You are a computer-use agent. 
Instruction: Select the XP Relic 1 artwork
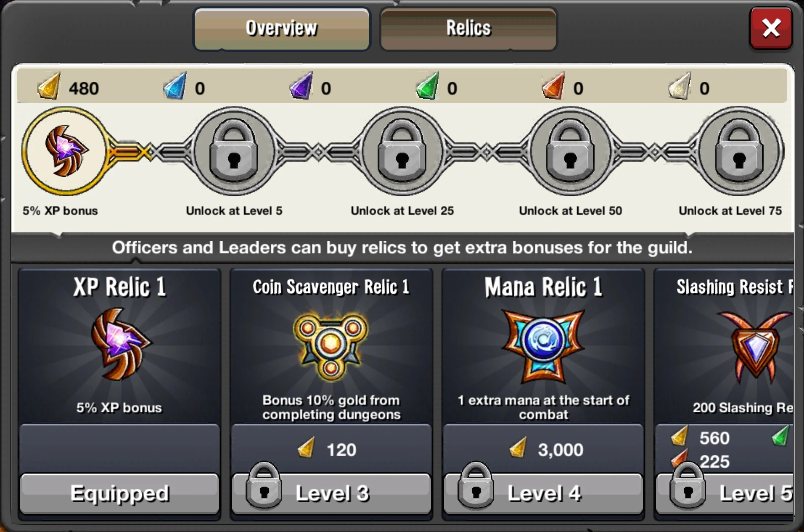(120, 344)
